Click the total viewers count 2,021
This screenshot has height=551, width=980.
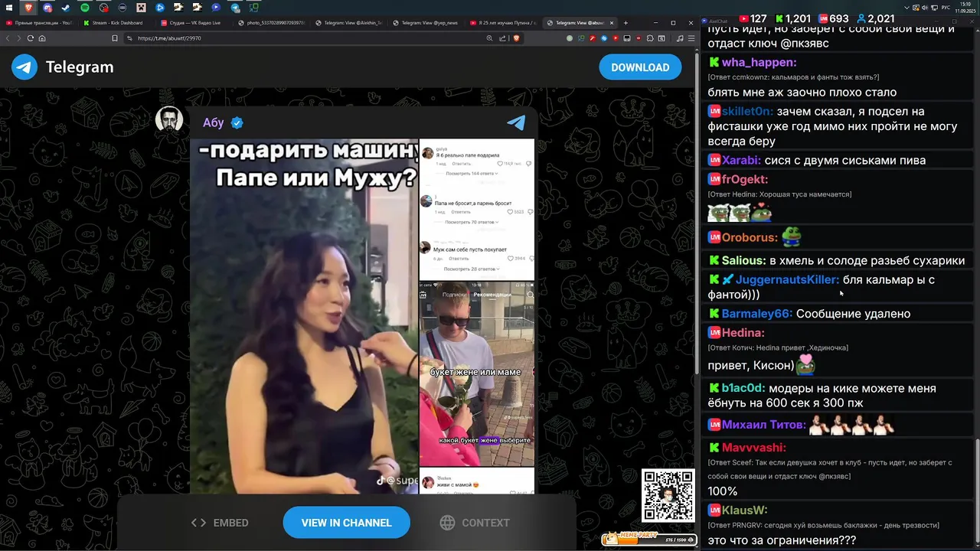coord(876,18)
